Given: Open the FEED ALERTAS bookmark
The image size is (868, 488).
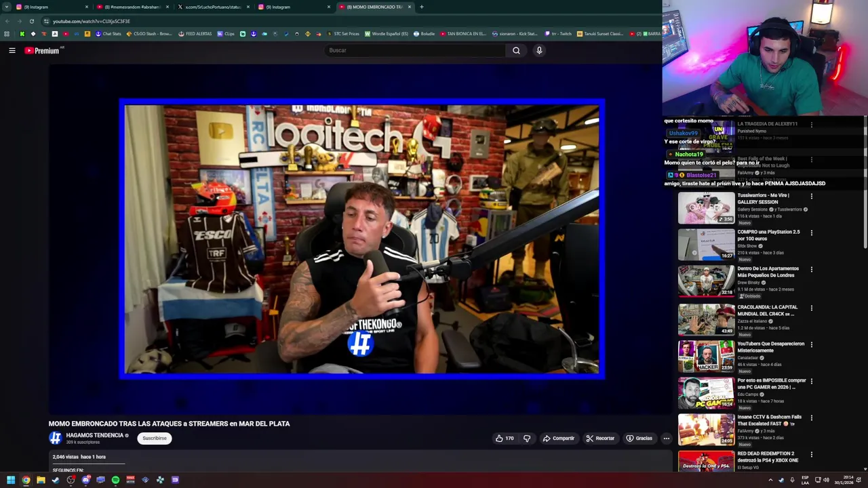Looking at the screenshot, I should click(195, 34).
